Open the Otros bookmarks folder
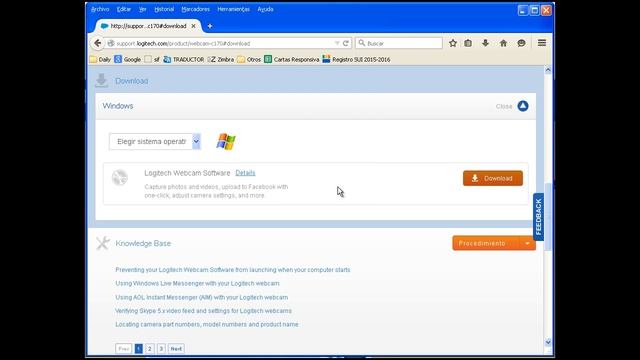This screenshot has height=360, width=640. point(249,60)
